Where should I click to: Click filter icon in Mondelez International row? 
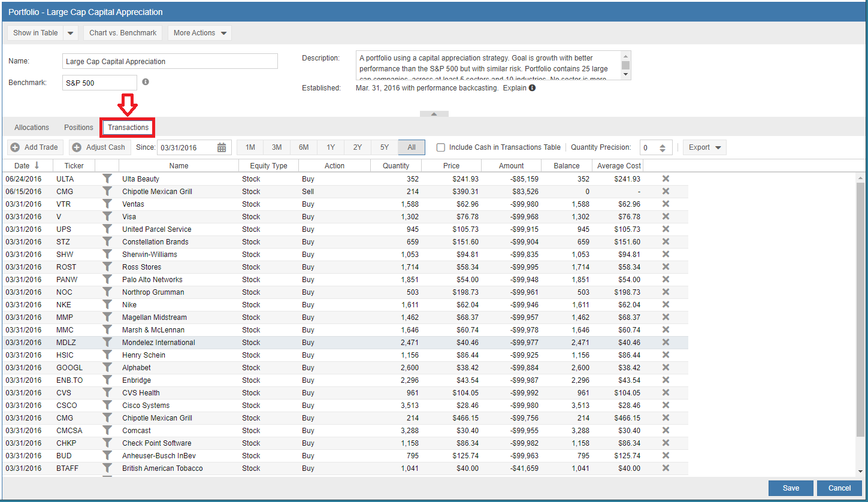tap(107, 342)
